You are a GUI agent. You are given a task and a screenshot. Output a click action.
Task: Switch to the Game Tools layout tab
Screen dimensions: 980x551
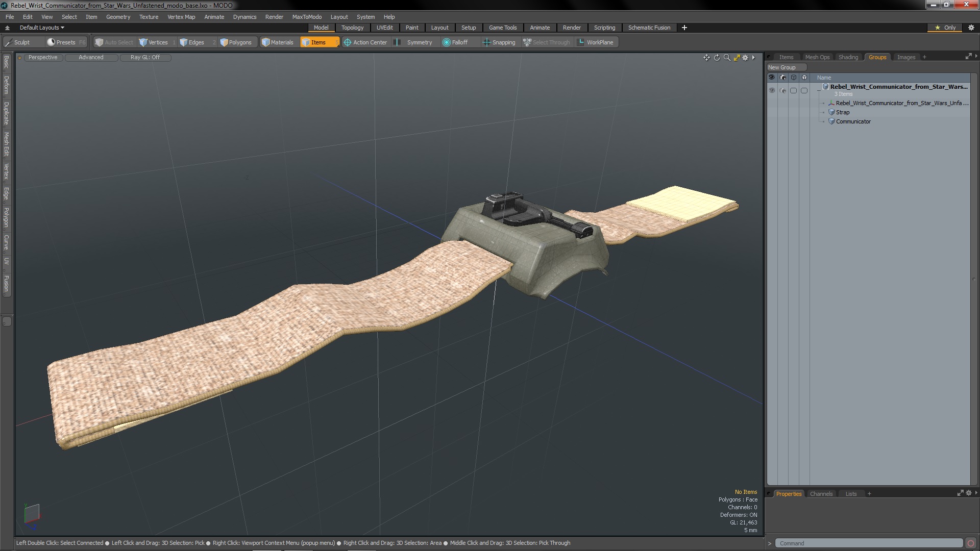point(503,28)
